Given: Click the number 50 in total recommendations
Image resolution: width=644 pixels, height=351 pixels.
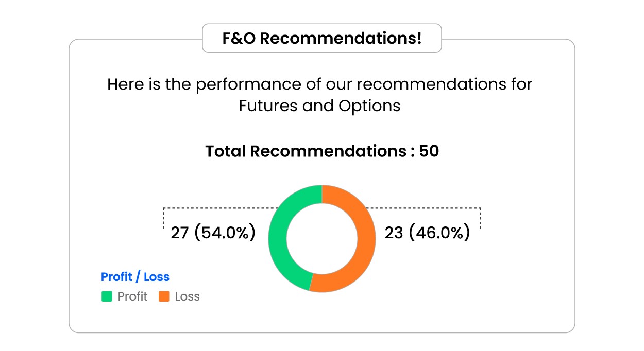Looking at the screenshot, I should click(429, 151).
